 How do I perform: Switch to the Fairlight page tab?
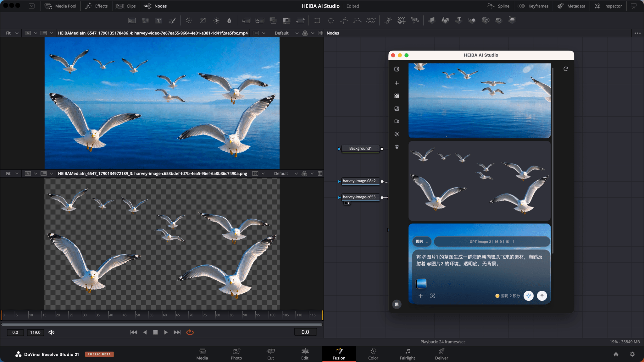pos(407,354)
